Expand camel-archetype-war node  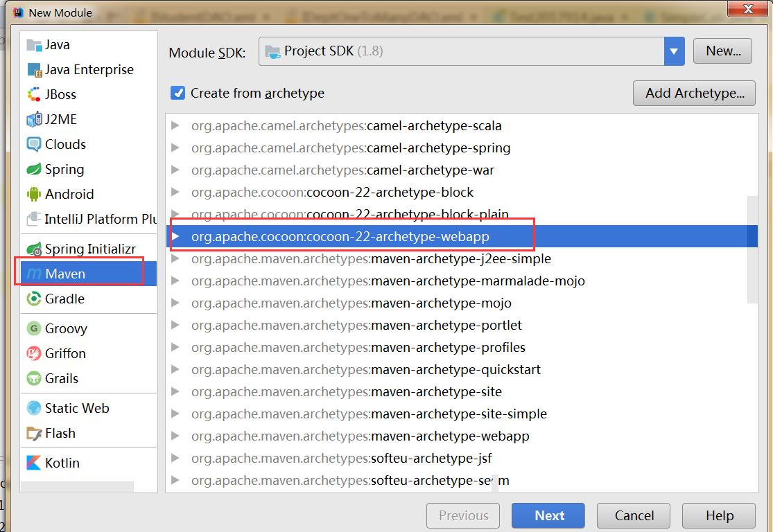pos(175,170)
